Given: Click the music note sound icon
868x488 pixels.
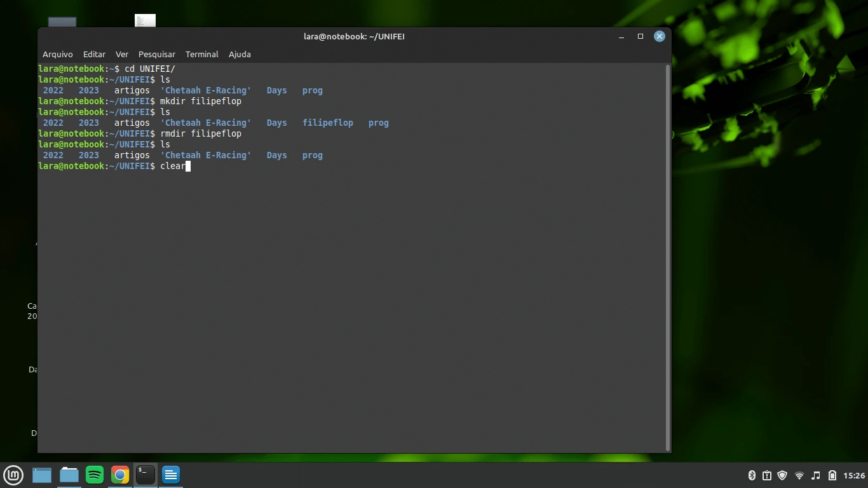Looking at the screenshot, I should click(816, 475).
